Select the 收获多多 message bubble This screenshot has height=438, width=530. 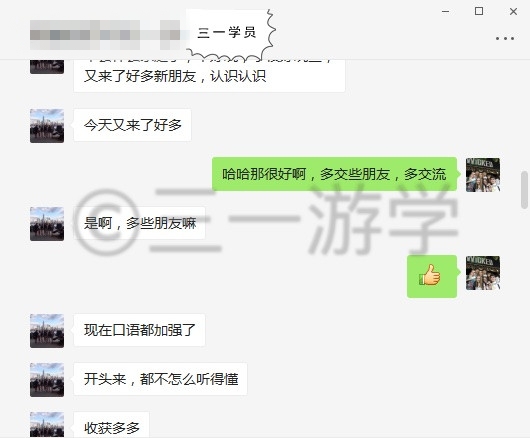click(x=112, y=425)
